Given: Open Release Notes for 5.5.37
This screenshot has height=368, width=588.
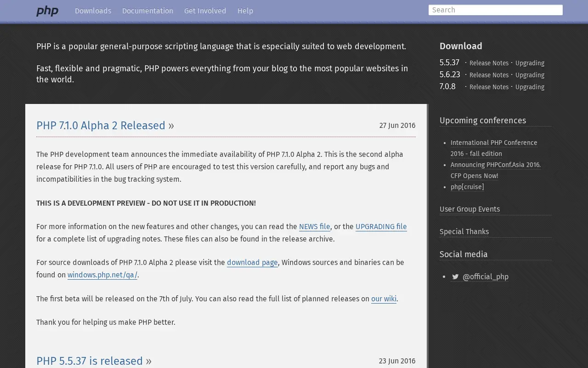Looking at the screenshot, I should 489,63.
